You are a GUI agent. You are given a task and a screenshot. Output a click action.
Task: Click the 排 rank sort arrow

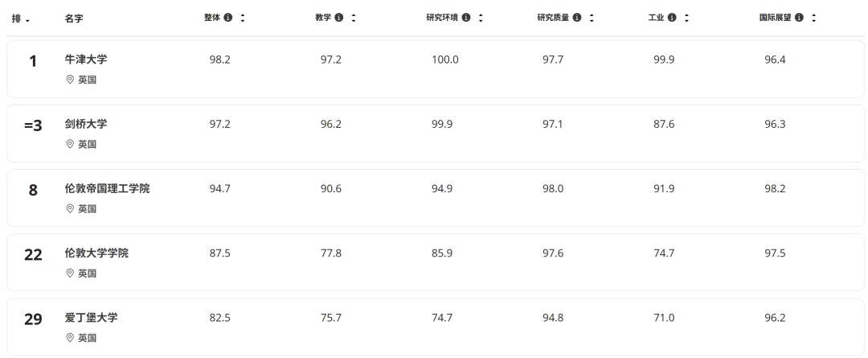28,19
